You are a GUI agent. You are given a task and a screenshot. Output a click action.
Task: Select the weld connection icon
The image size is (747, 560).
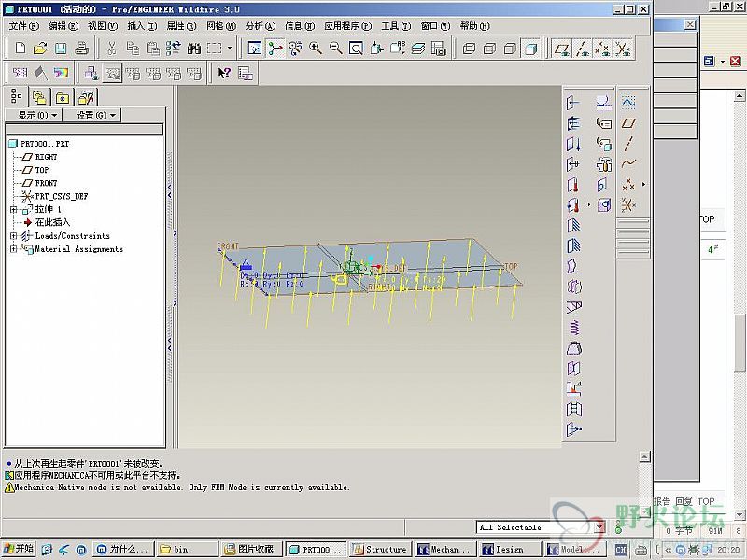[573, 388]
